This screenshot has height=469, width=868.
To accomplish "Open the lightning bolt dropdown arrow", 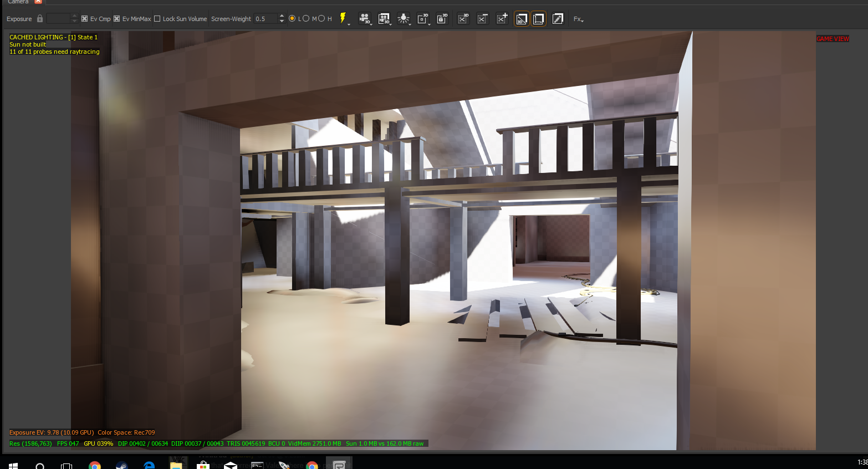I will point(349,24).
